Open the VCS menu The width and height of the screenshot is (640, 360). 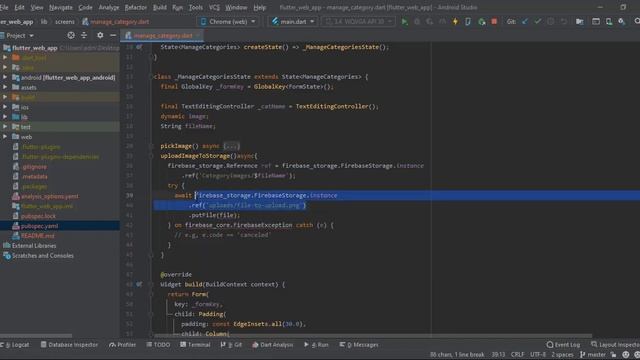(x=214, y=7)
